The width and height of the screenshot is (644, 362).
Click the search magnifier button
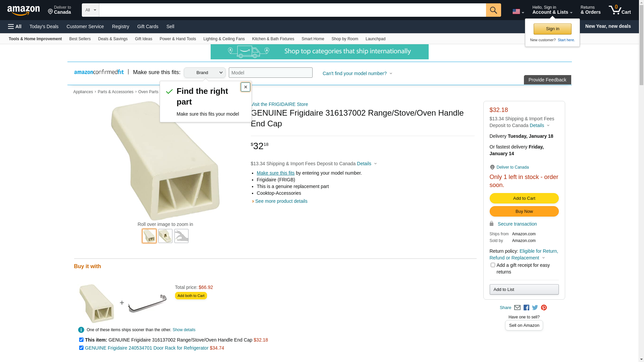pos(493,10)
